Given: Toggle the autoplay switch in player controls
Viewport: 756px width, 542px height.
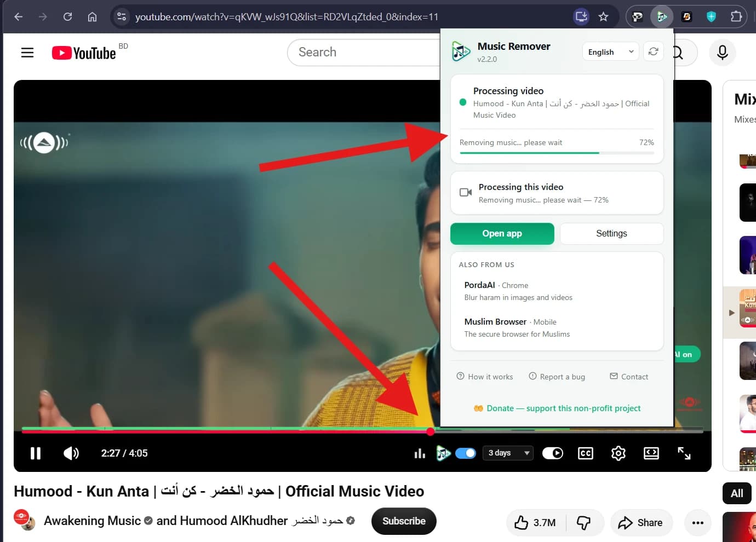Looking at the screenshot, I should pos(553,453).
